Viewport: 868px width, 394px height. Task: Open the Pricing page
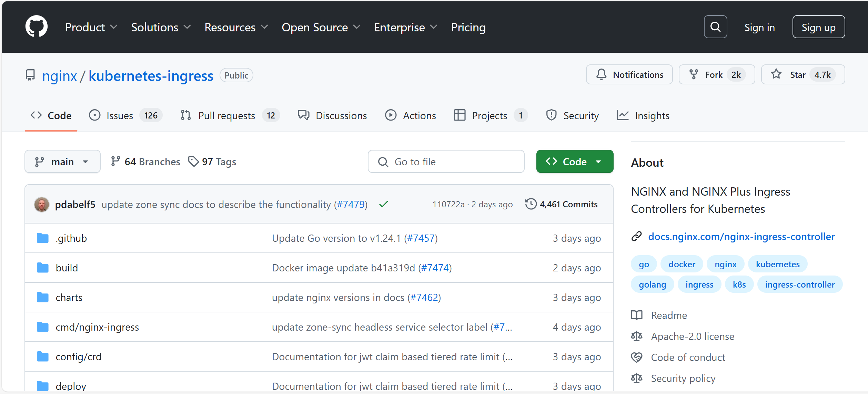(x=468, y=27)
